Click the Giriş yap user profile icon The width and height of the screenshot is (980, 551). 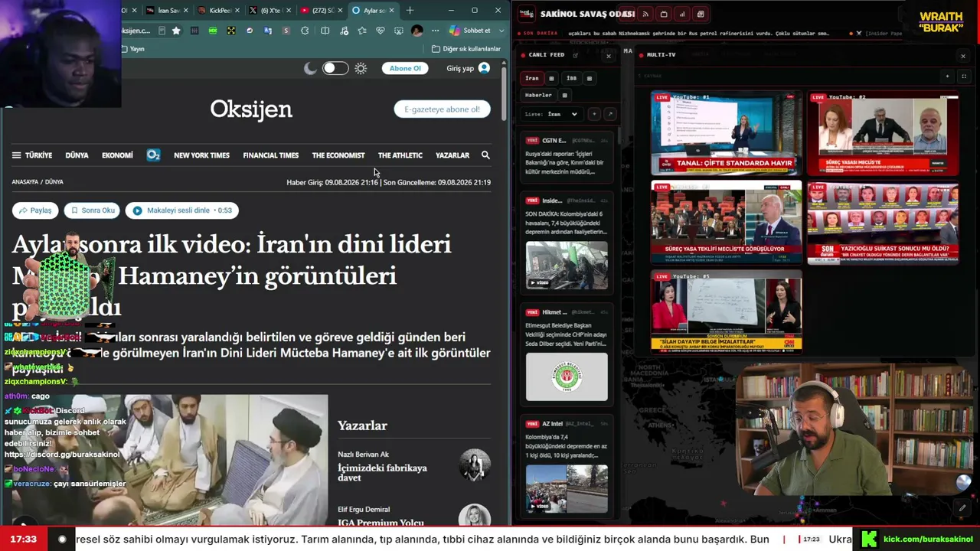click(484, 68)
